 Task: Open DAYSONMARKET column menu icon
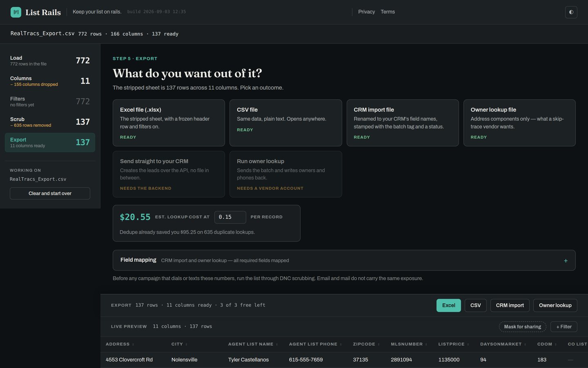coord(525,344)
